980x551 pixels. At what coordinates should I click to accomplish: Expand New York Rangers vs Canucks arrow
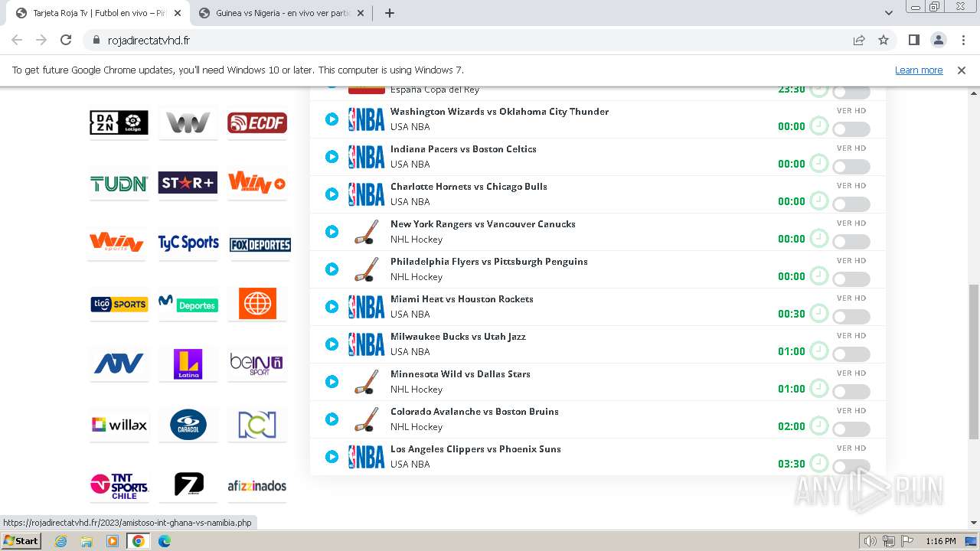332,232
